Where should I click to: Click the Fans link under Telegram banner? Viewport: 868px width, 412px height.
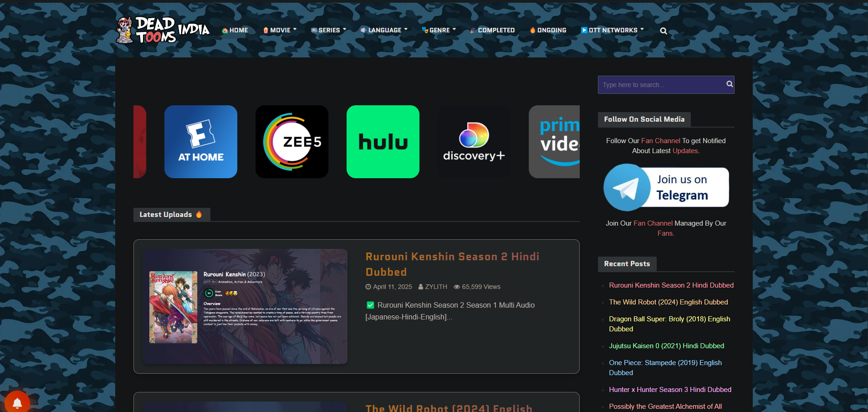(665, 233)
